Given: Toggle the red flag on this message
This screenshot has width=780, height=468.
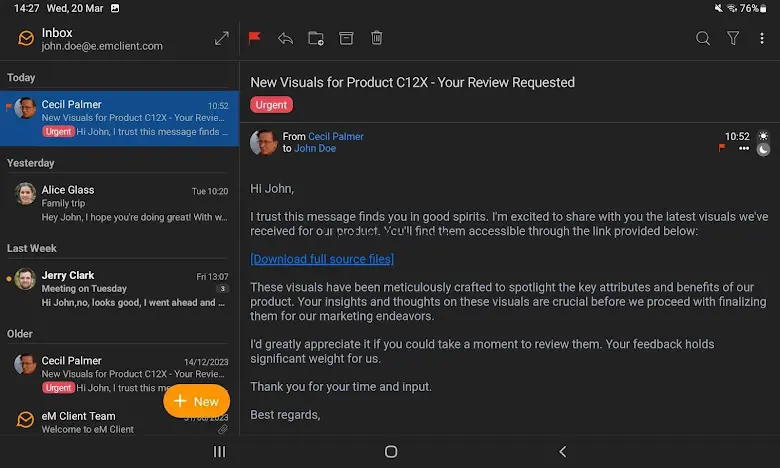Looking at the screenshot, I should pyautogui.click(x=254, y=38).
